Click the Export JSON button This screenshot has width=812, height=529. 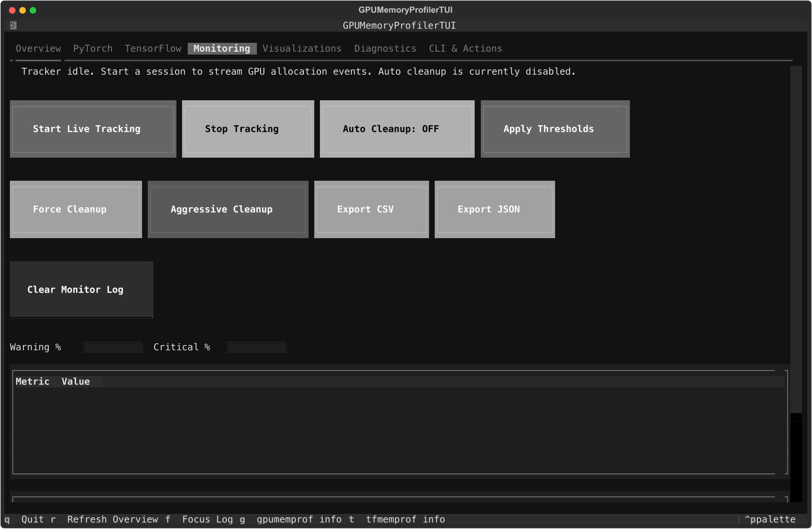[x=495, y=209]
